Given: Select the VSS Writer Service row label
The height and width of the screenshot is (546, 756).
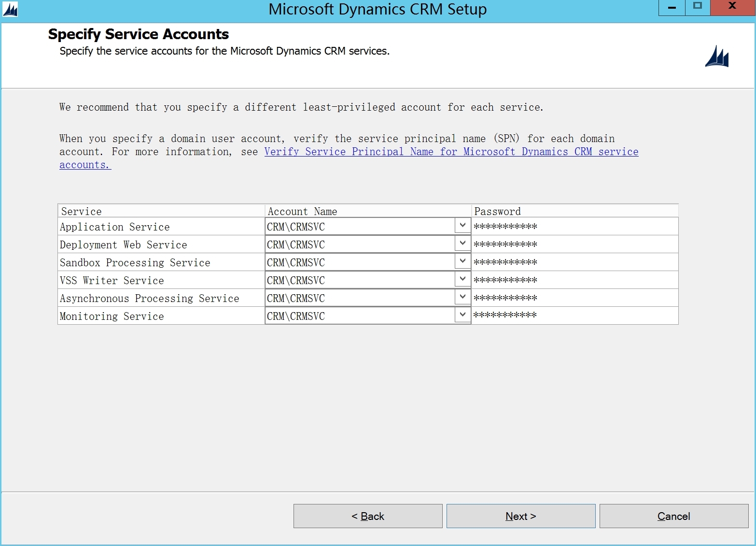Looking at the screenshot, I should pyautogui.click(x=112, y=280).
